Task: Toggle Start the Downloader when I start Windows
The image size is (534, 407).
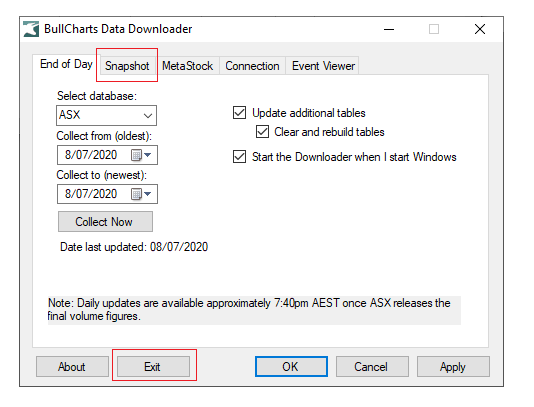Action: click(x=239, y=157)
